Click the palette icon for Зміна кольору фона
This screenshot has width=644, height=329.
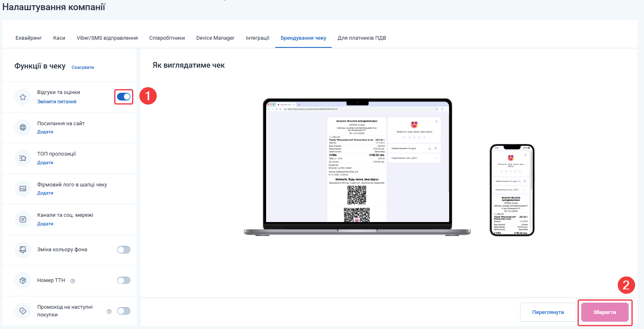pyautogui.click(x=23, y=250)
